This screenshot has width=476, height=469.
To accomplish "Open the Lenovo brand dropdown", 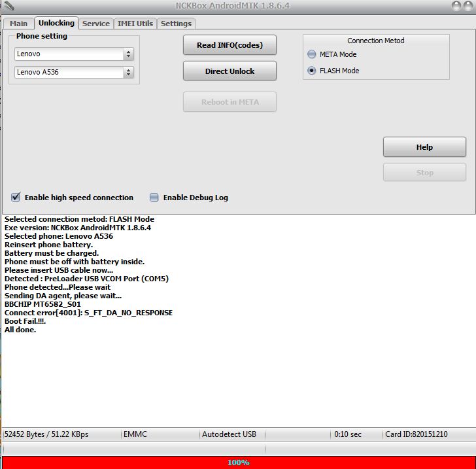I will click(74, 54).
